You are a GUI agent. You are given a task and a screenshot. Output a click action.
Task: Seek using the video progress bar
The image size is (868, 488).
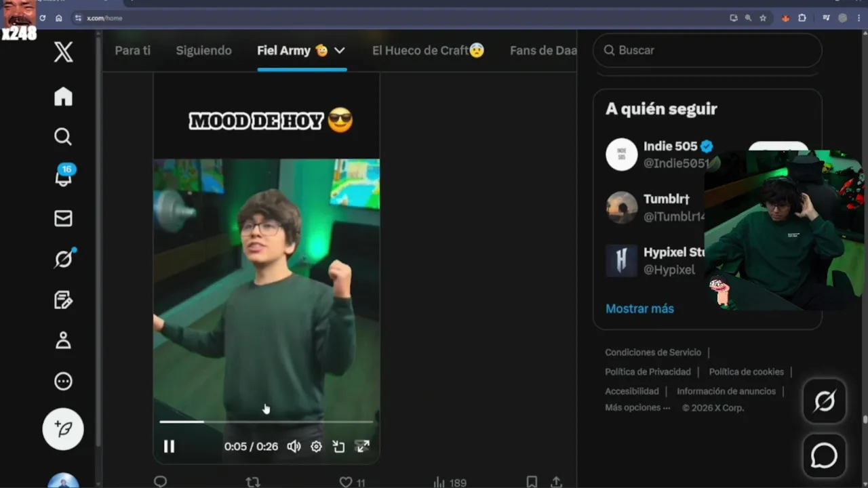(267, 422)
